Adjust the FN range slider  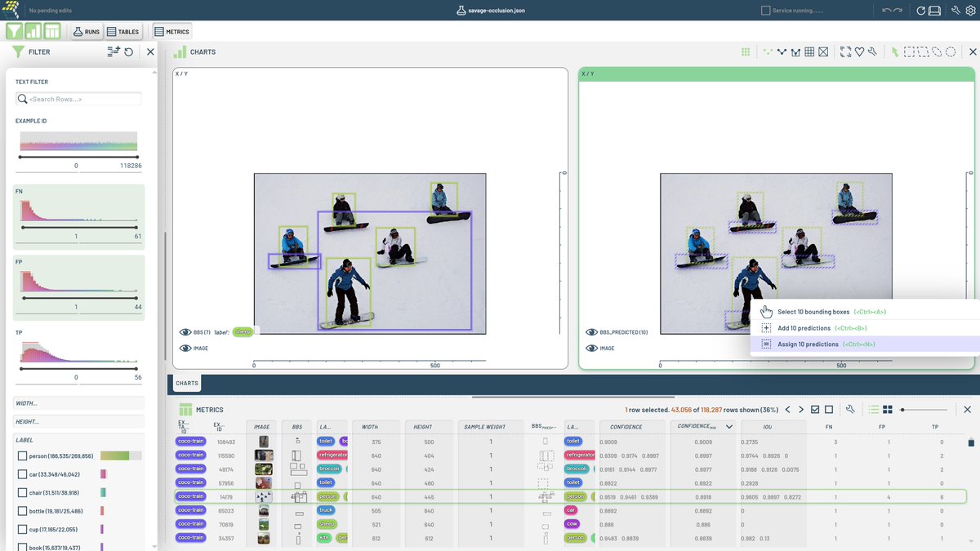pyautogui.click(x=79, y=227)
